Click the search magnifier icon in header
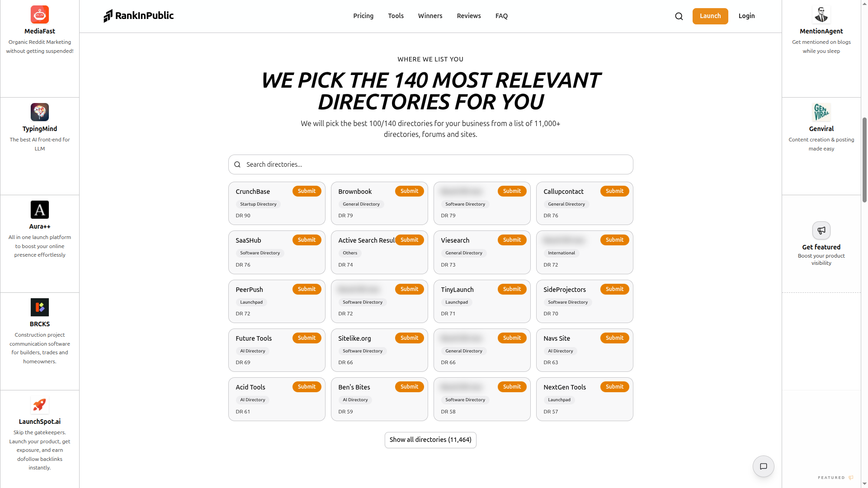The image size is (868, 488). point(679,16)
